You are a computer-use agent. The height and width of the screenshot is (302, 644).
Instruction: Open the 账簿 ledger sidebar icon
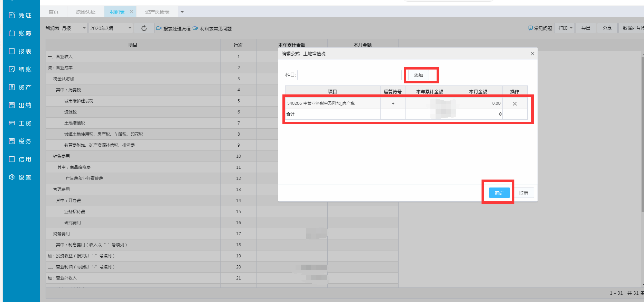(x=12, y=33)
